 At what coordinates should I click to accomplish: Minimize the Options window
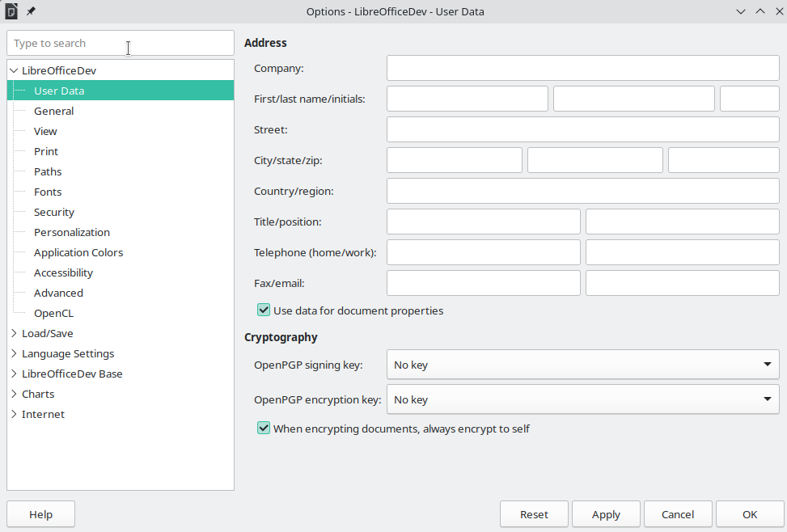[741, 11]
